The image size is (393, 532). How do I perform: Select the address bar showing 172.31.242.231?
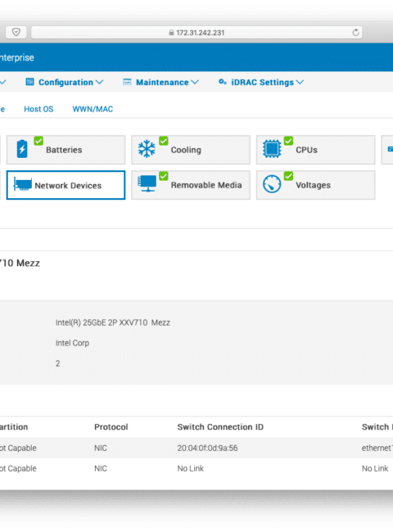(196, 33)
